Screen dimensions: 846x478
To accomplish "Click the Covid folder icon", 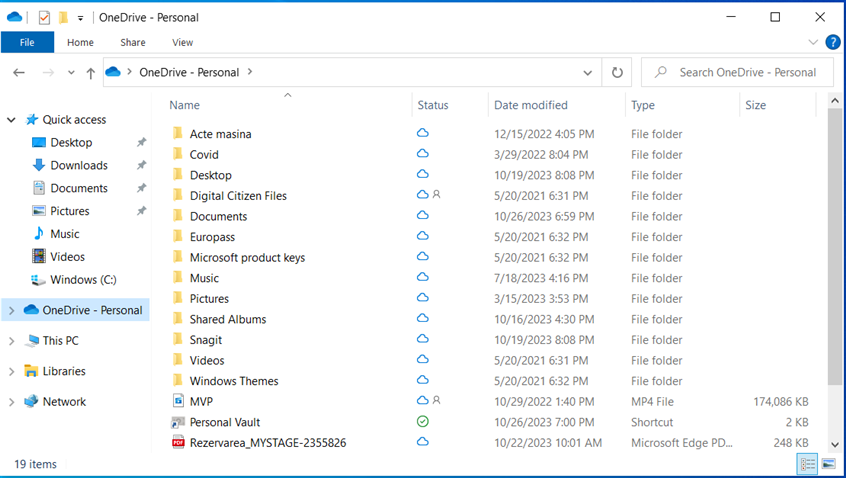I will (x=178, y=154).
